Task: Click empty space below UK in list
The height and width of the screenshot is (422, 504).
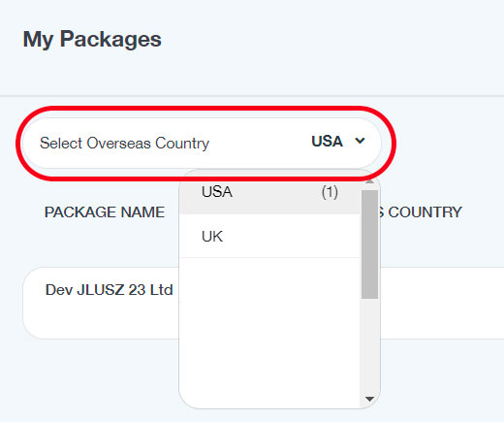Action: tap(269, 330)
